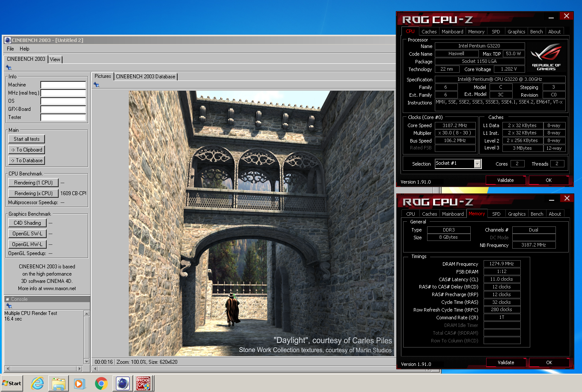Click the 16.4 sec console text
Screen dimensions: 582x392
tap(13, 319)
